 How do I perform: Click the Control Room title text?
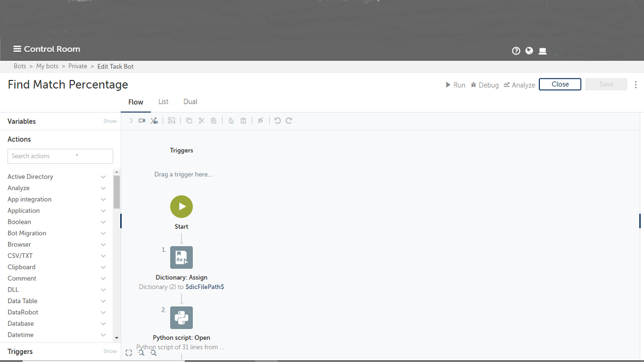(52, 49)
